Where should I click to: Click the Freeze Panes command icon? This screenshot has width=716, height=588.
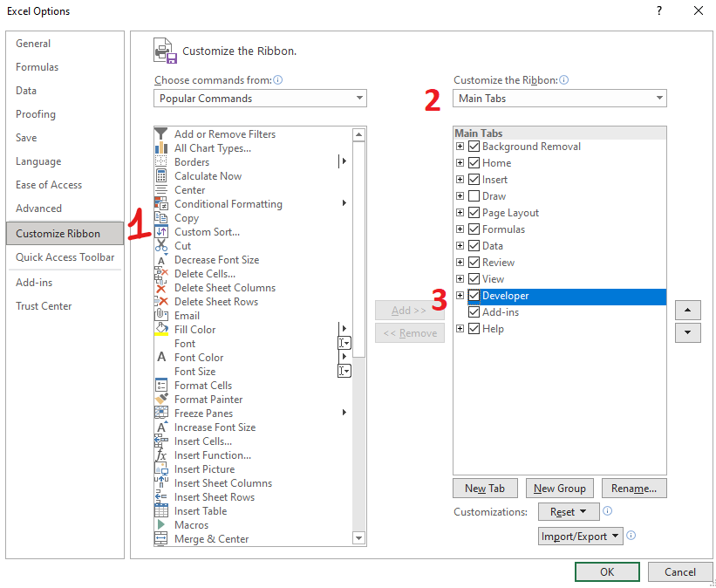click(162, 413)
